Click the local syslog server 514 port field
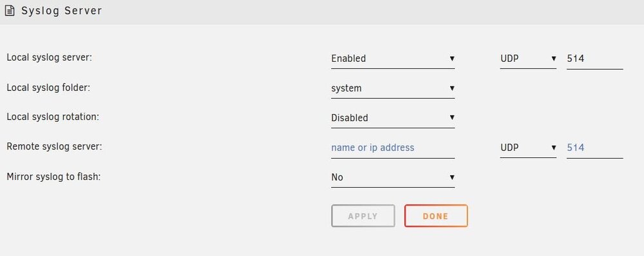644x256 pixels. tap(594, 59)
